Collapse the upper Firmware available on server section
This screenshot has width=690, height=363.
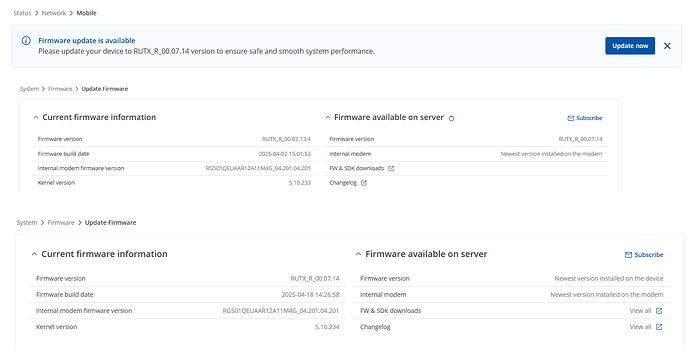(327, 117)
